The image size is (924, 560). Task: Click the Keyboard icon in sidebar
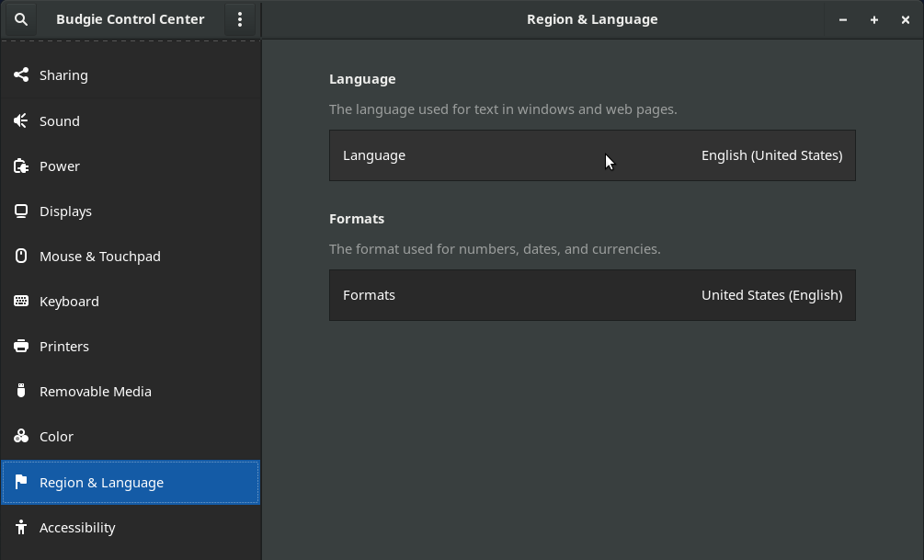21,302
